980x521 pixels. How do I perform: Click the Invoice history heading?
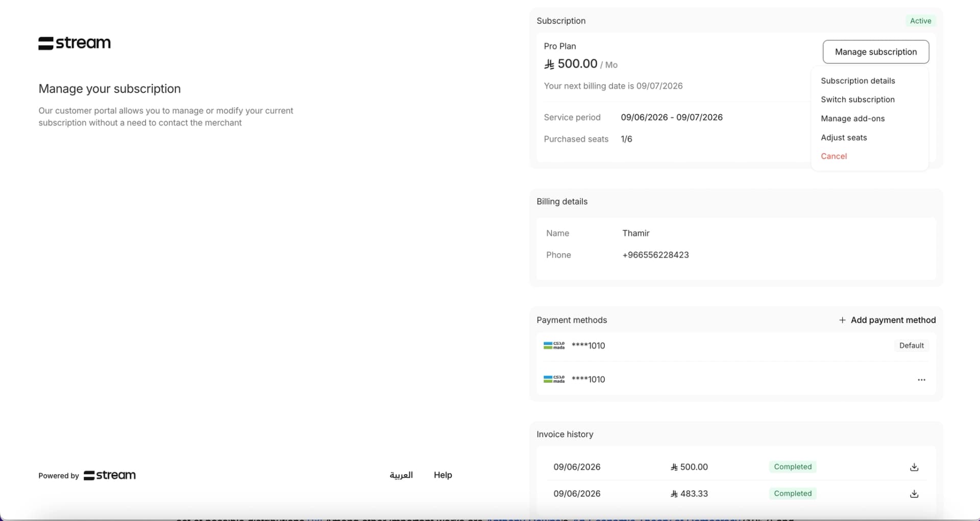[x=565, y=434]
